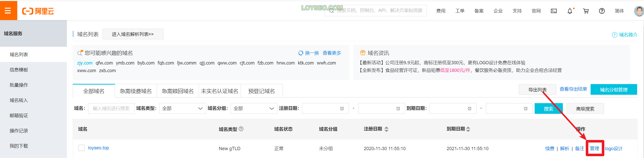Image resolution: width=644 pixels, height=158 pixels.
Task: Open expiry end date clock icon
Action: (x=526, y=108)
